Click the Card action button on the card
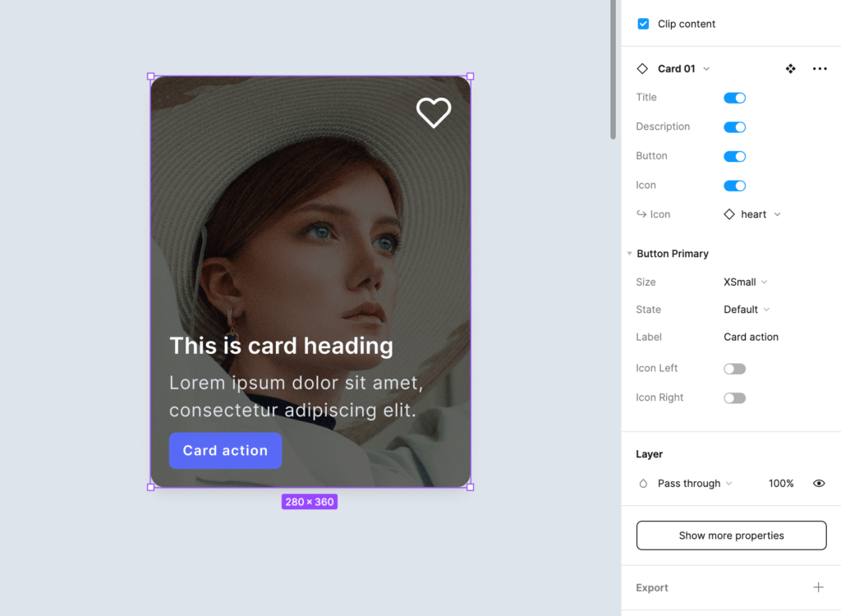 pos(225,451)
